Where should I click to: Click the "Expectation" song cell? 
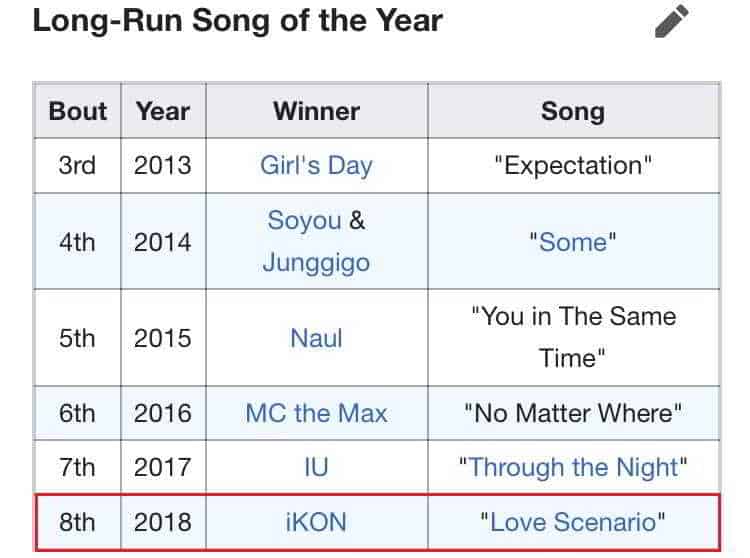click(x=573, y=165)
